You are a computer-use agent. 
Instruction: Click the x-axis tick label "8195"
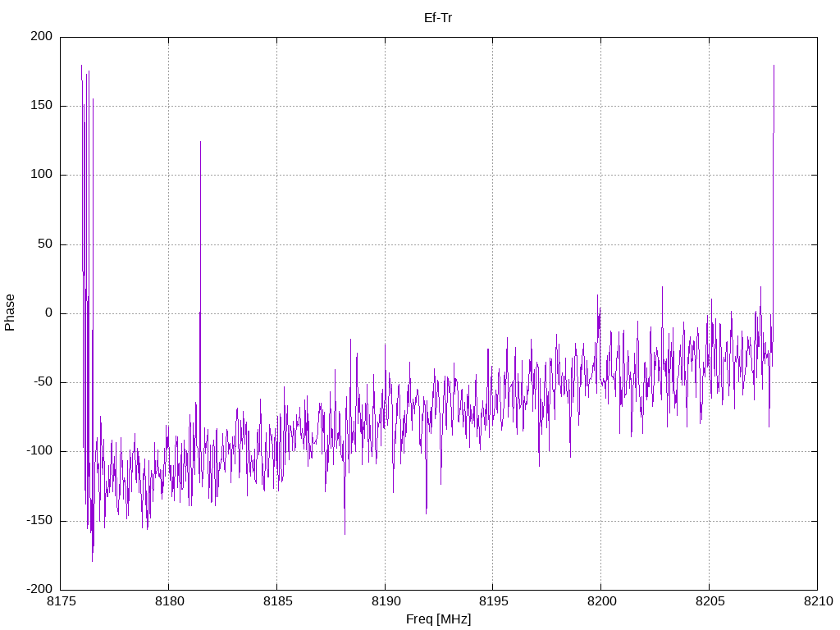coord(493,601)
